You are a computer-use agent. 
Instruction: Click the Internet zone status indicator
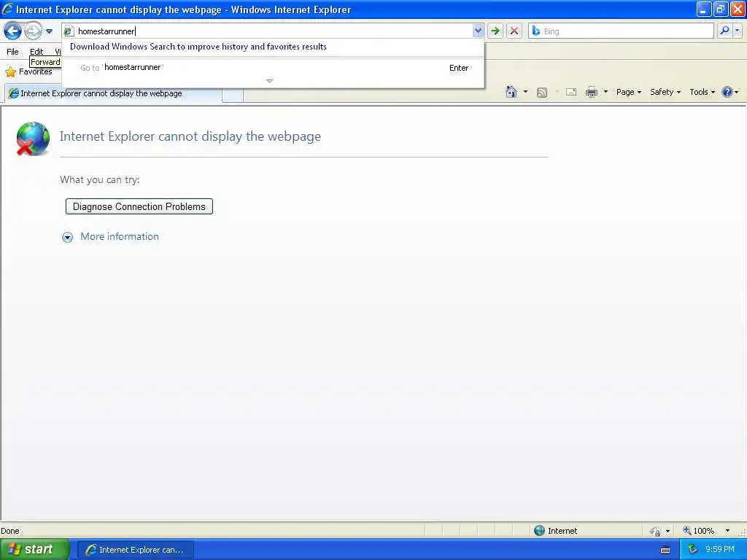click(x=555, y=531)
